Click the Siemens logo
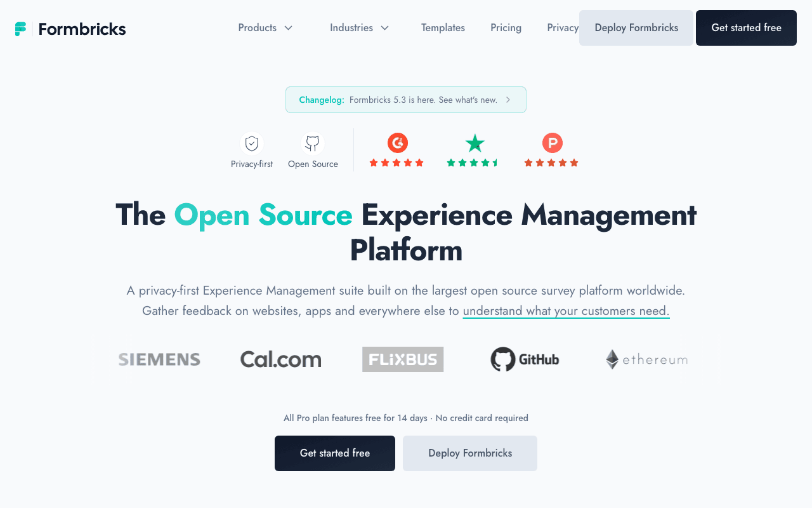This screenshot has height=508, width=812. tap(159, 359)
